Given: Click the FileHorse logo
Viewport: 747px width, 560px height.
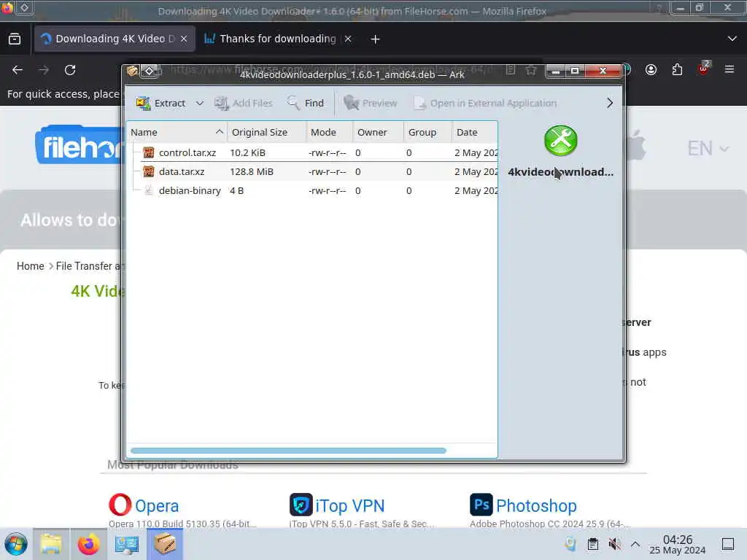Looking at the screenshot, I should (x=79, y=145).
